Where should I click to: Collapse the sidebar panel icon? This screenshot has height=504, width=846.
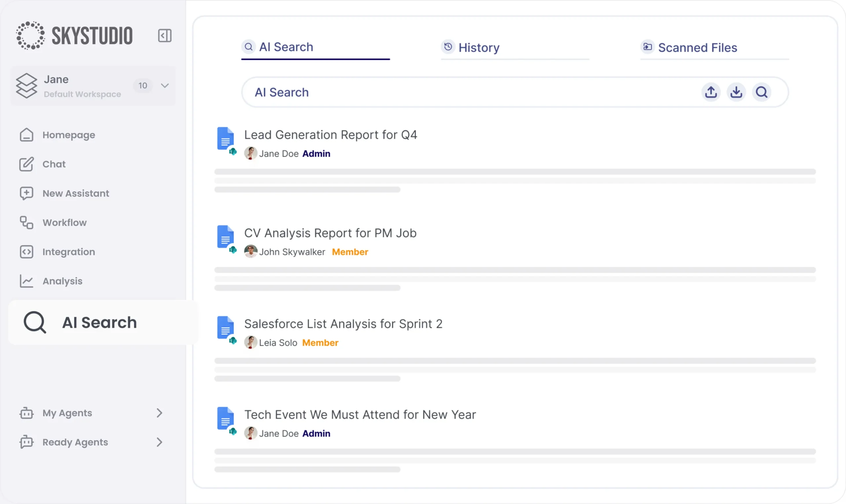coord(165,35)
